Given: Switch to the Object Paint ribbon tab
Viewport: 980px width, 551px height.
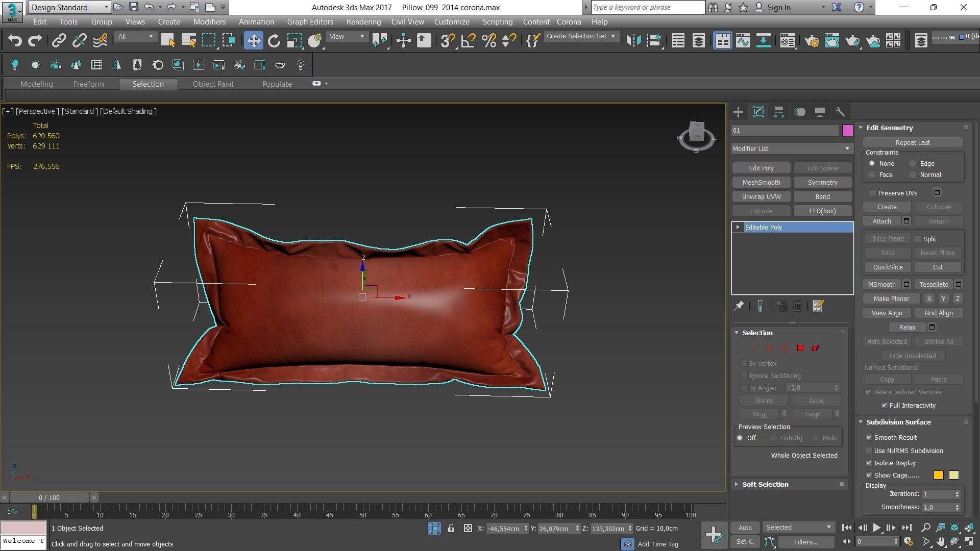Looking at the screenshot, I should (x=213, y=84).
